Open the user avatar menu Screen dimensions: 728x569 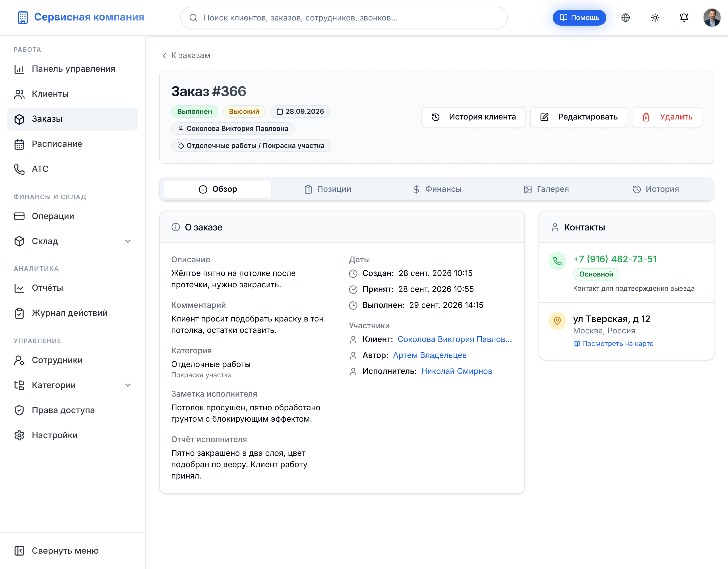coord(712,18)
